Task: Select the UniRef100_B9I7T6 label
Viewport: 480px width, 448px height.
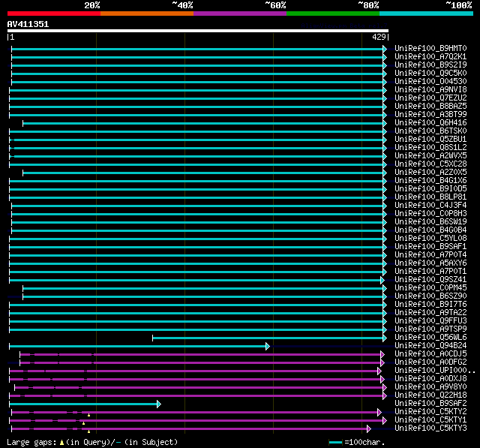Action: click(430, 305)
